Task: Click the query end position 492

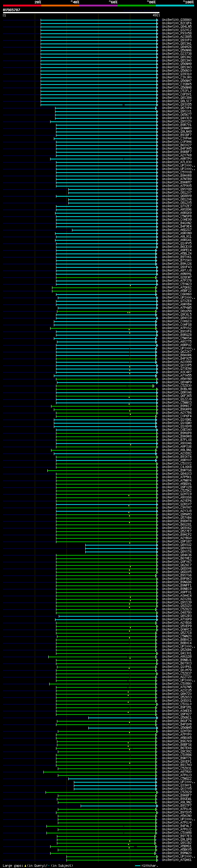Action: point(155,15)
